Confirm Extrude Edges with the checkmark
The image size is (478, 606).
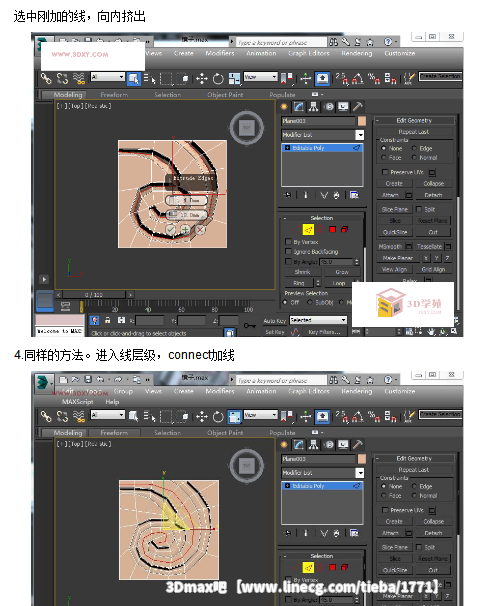pos(170,230)
